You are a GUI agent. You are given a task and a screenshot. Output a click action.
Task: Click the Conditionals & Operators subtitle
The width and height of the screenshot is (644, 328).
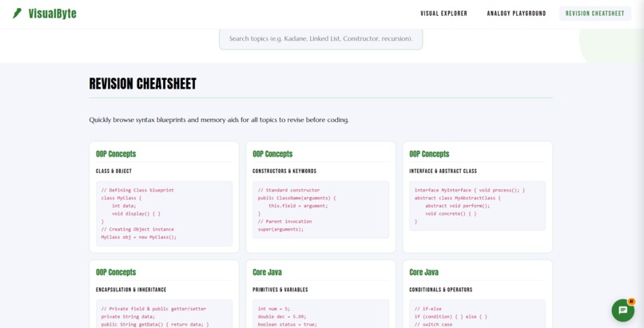[441, 290]
